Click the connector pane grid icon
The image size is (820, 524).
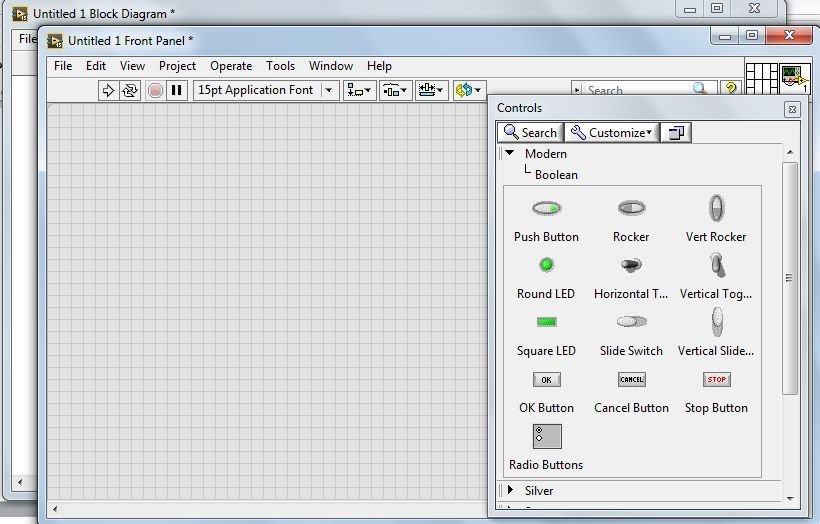click(761, 78)
